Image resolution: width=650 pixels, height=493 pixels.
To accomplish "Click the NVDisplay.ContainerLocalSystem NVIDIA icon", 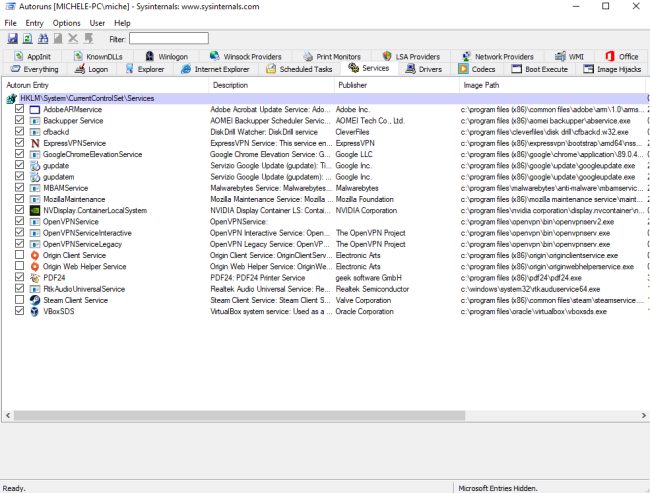I will (x=35, y=210).
